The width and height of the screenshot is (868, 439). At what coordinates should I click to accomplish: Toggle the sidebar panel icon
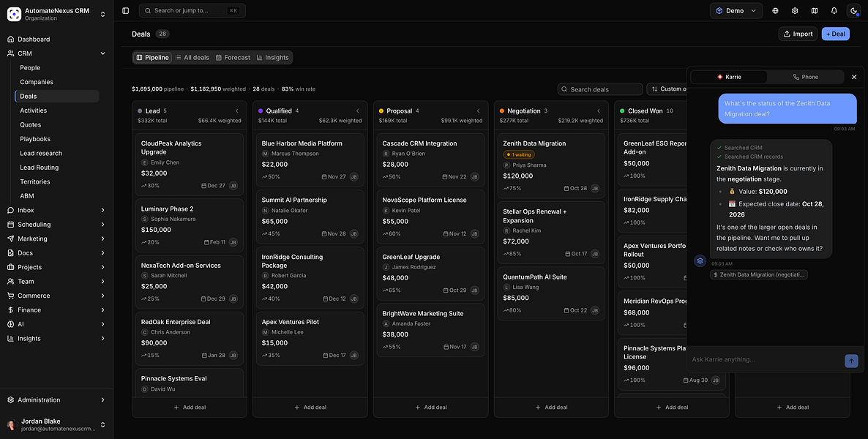126,10
